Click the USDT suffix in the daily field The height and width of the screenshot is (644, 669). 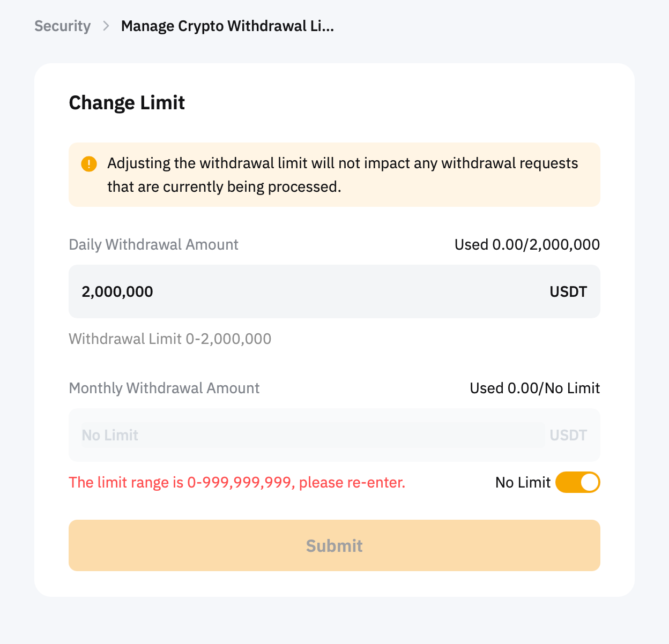point(568,292)
